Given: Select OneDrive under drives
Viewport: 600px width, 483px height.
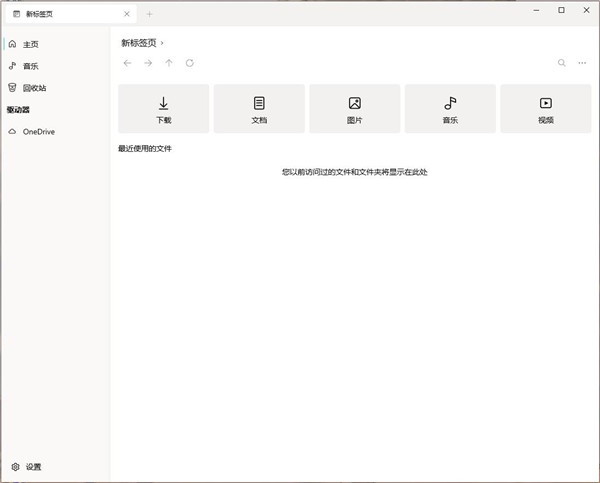Looking at the screenshot, I should tap(56, 132).
